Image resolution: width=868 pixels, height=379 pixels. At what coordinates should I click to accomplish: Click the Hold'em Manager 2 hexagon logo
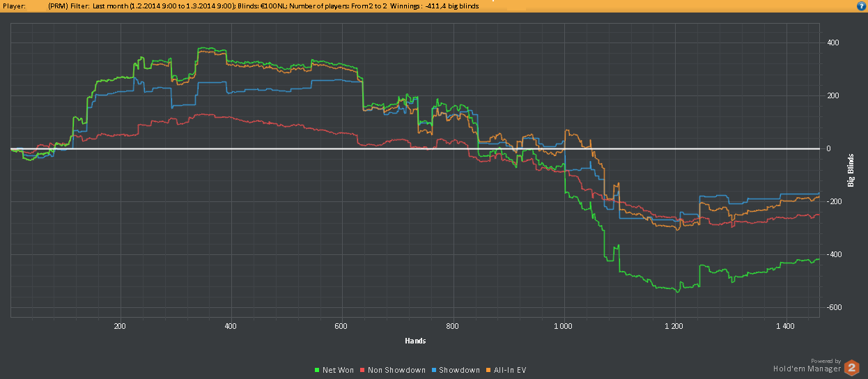click(x=851, y=368)
